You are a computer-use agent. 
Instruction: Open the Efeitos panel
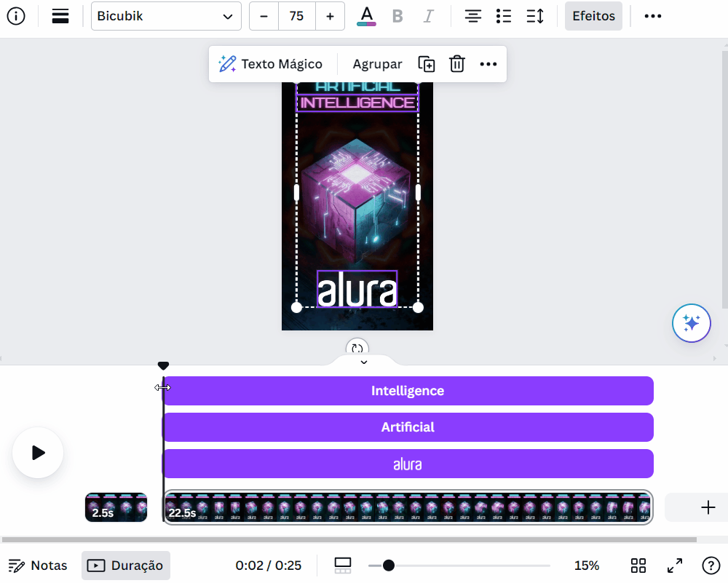coord(593,16)
